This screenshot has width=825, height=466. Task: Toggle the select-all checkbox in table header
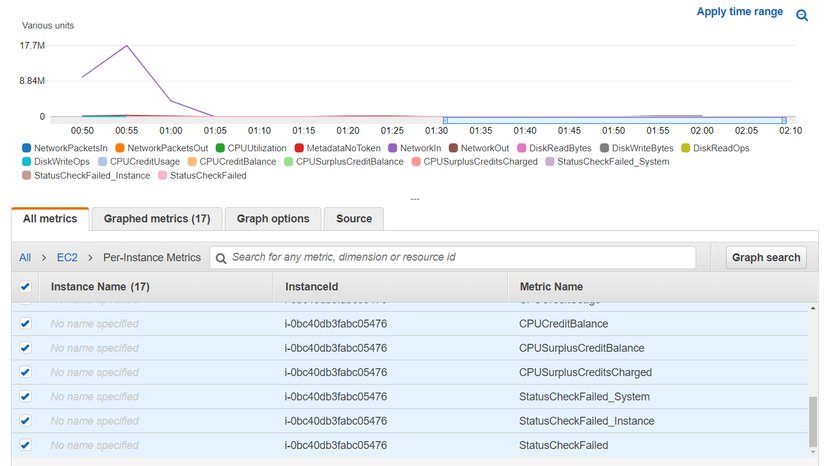25,287
